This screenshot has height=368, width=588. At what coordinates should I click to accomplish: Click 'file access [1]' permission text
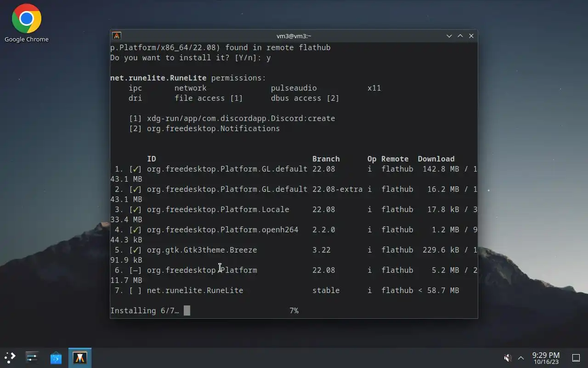[209, 98]
